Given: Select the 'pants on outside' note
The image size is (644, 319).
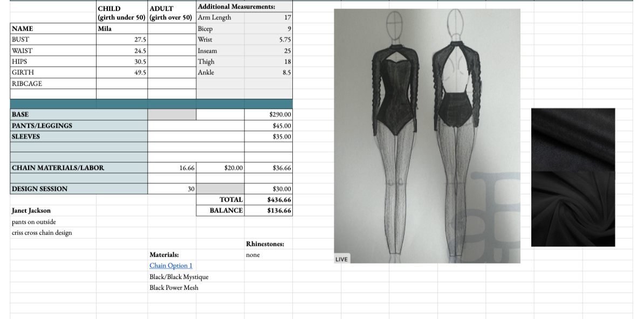Looking at the screenshot, I should [x=53, y=221].
